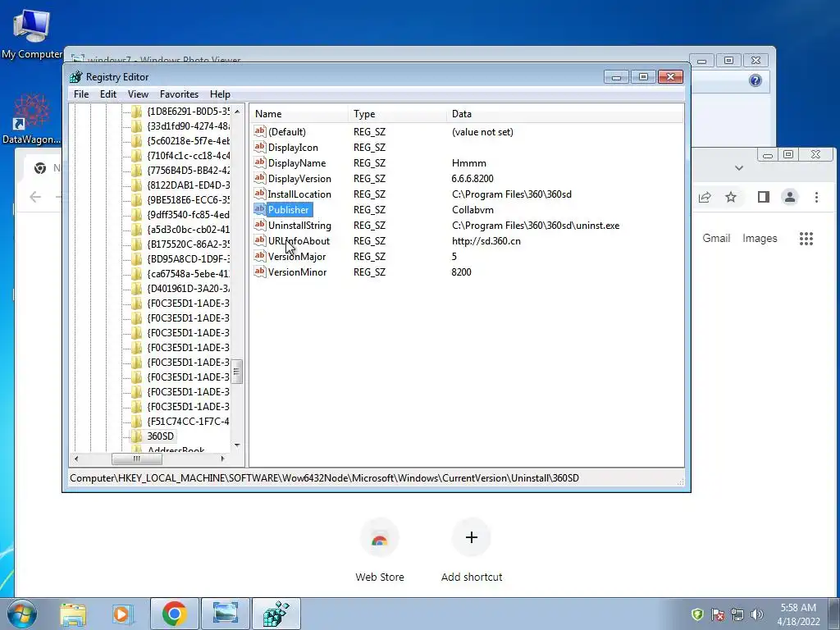Click the DisplayName value icon

[260, 162]
